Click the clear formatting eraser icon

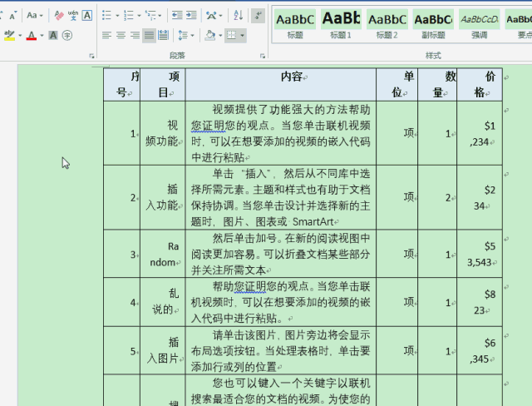tap(59, 15)
